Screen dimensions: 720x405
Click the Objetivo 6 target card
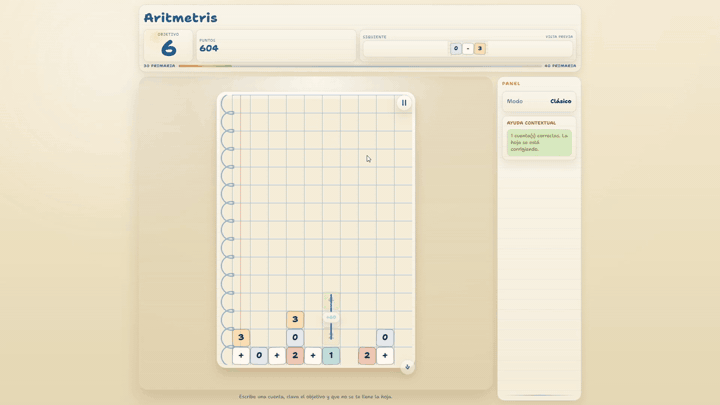pyautogui.click(x=168, y=46)
